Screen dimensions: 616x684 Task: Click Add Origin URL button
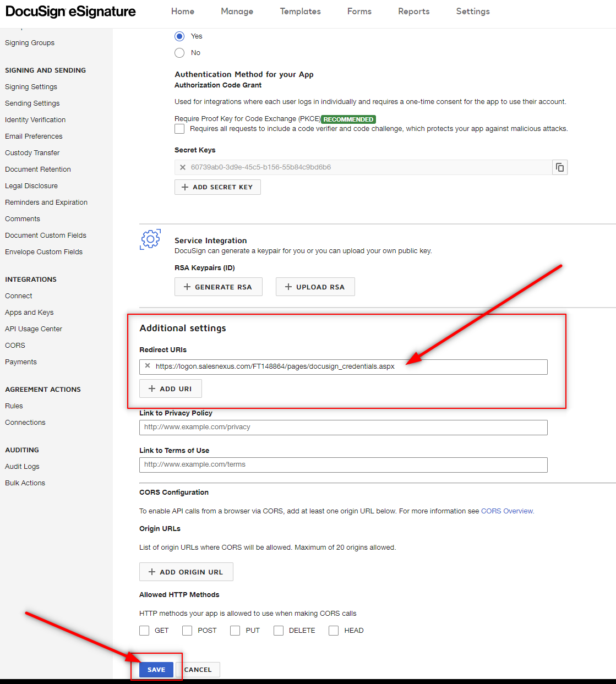point(186,572)
